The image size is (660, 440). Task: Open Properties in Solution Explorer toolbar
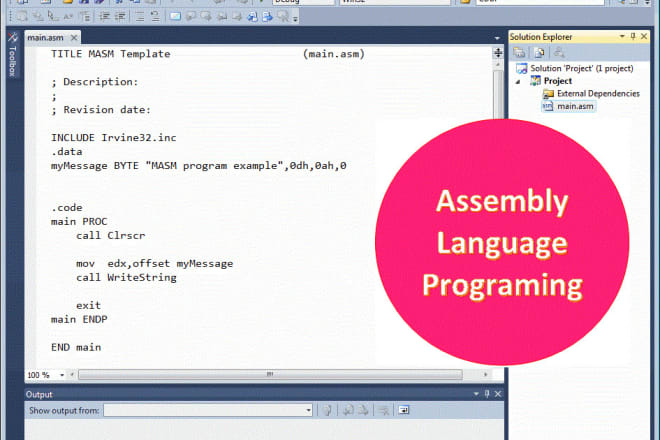(519, 53)
